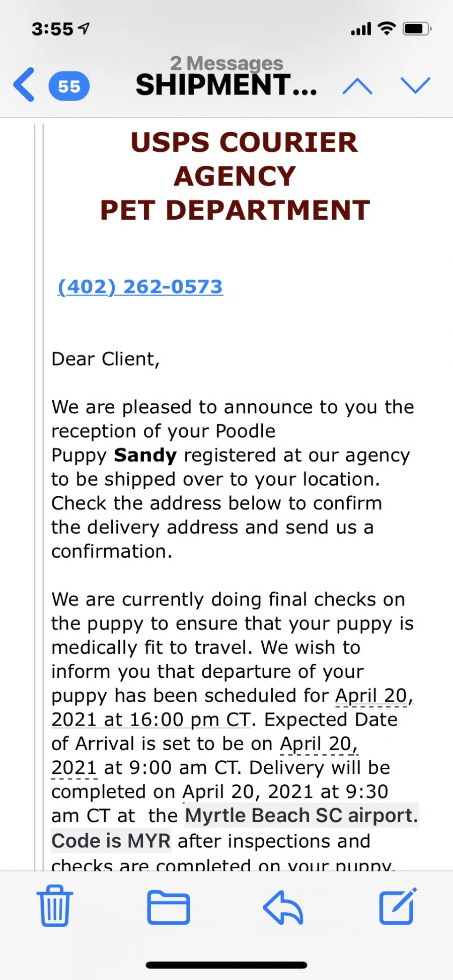Tap the highlighted Myrtle Beach SC airport text
Image resolution: width=453 pixels, height=980 pixels.
[x=302, y=815]
